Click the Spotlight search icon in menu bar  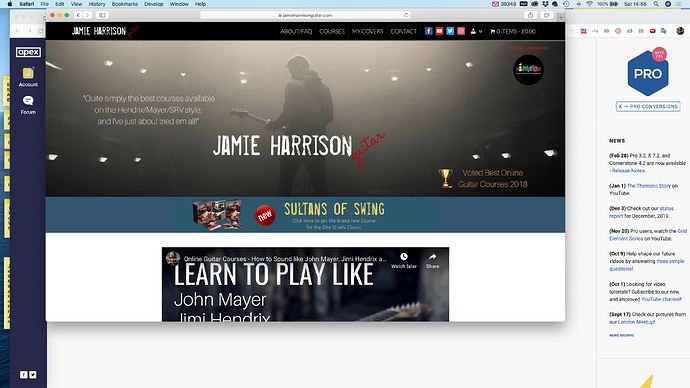click(656, 4)
